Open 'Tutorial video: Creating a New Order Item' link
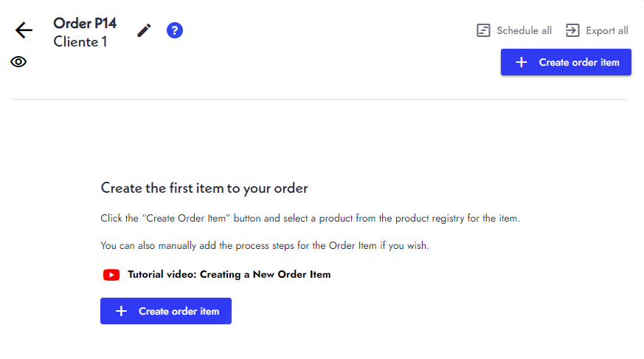Screen dimensions: 644x359 [x=229, y=275]
